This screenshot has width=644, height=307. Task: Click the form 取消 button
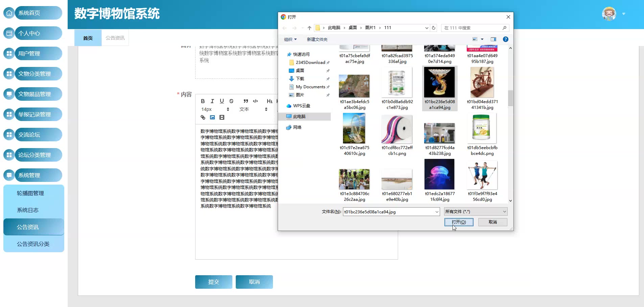click(254, 282)
